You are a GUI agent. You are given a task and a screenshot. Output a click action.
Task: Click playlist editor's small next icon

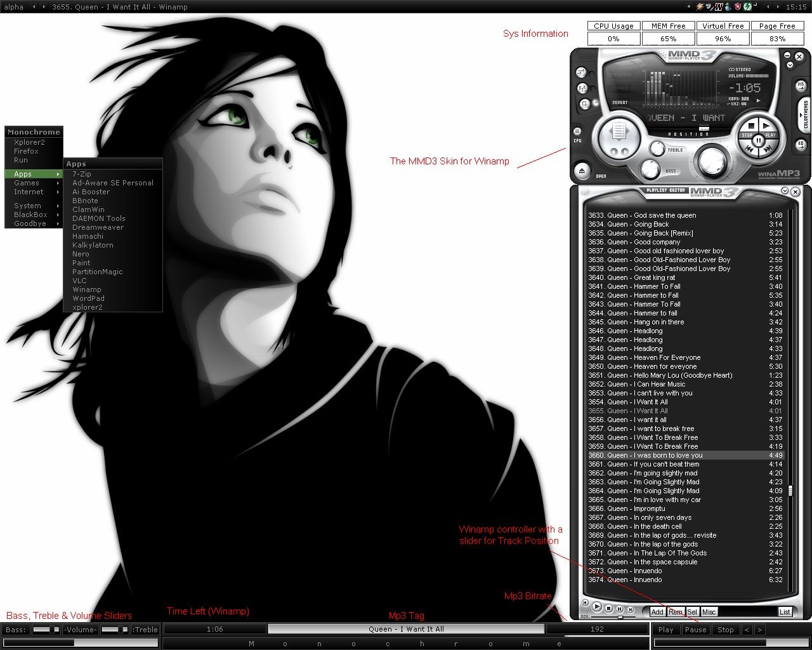coord(631,609)
